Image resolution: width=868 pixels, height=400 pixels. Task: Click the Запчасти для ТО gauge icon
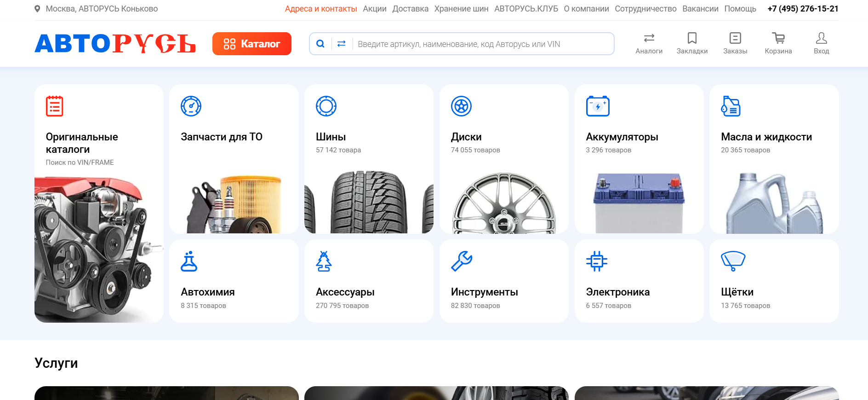[191, 106]
